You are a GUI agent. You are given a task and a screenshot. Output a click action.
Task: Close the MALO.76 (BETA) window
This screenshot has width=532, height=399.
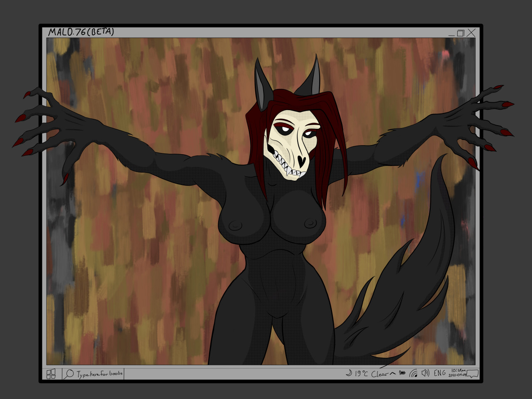coord(471,33)
